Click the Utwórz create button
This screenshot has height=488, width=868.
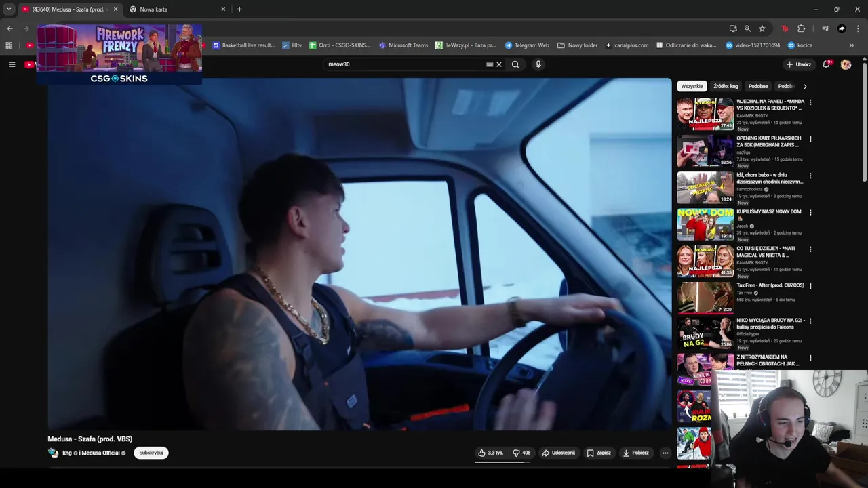coord(799,64)
